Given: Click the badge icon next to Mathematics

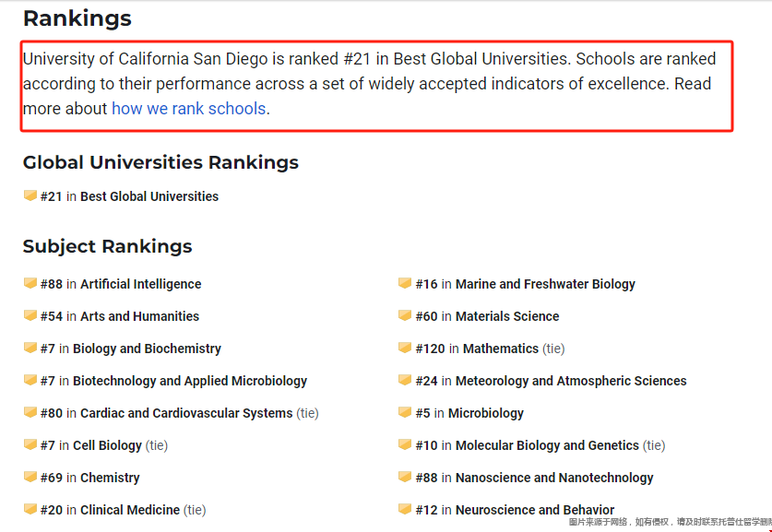Looking at the screenshot, I should [405, 348].
